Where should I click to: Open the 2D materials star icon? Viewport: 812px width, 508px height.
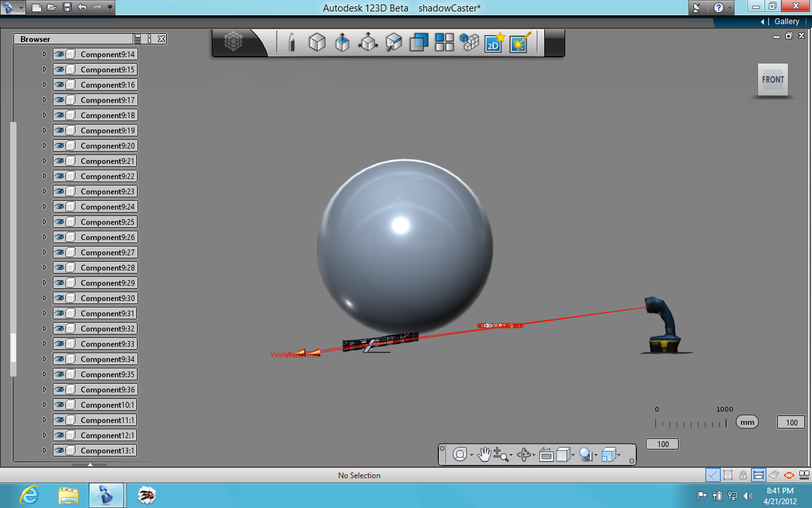coord(494,43)
